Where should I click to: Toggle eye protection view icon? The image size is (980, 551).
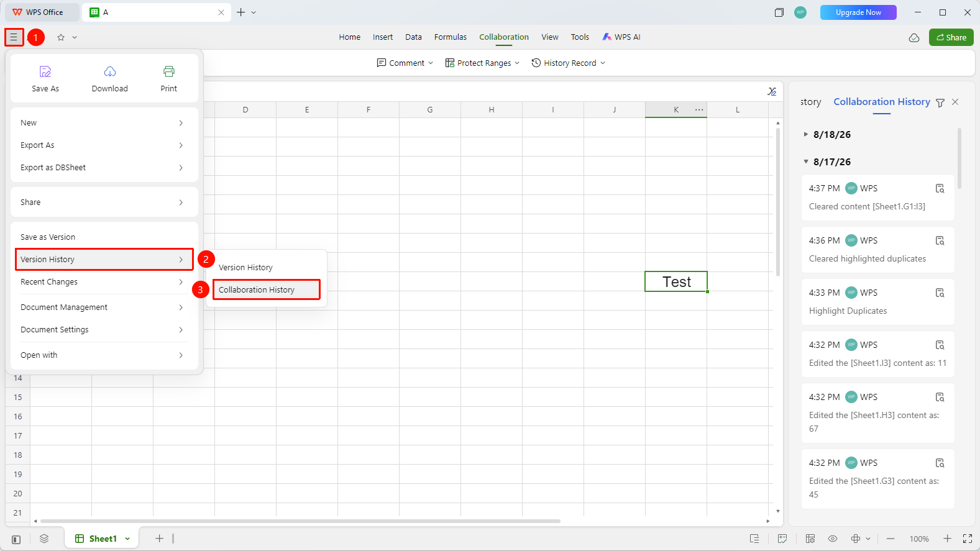(x=833, y=539)
